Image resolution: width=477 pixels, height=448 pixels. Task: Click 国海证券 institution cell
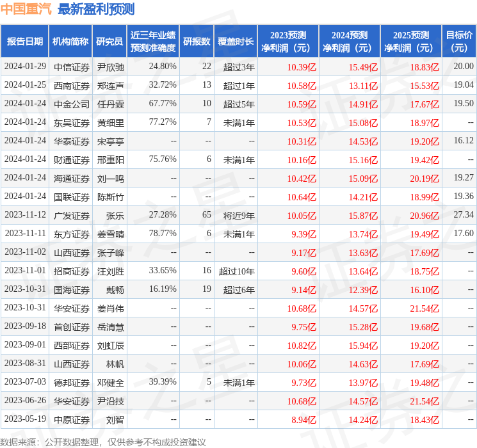pos(72,290)
